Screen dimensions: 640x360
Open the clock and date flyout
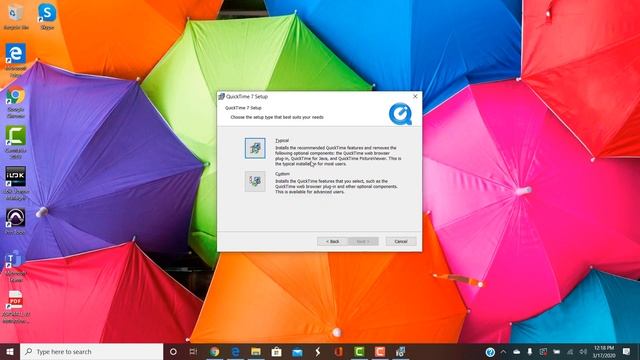(x=604, y=352)
